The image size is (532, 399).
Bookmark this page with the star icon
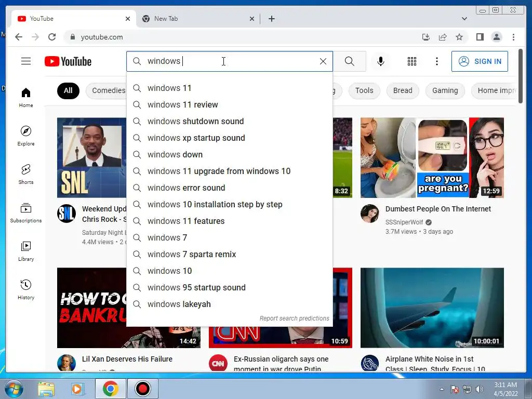click(x=459, y=37)
